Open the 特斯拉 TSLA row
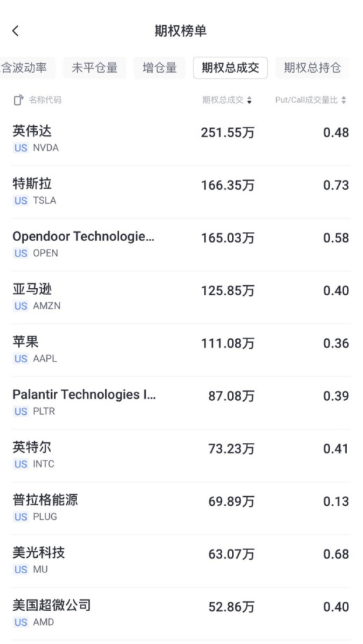The image size is (363, 644). [x=181, y=192]
